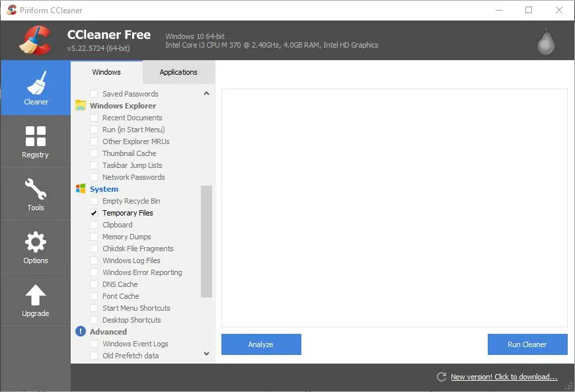The width and height of the screenshot is (575, 392).
Task: Enable Windows Error Reporting cleaning
Action: [94, 272]
